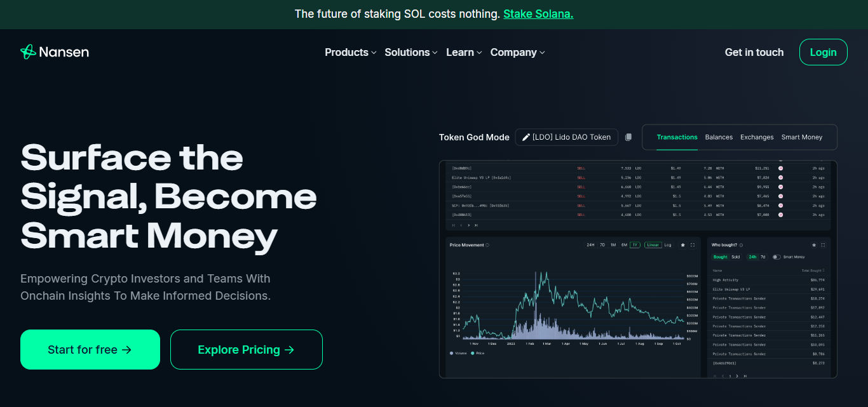Follow the Stake Solana link

538,13
